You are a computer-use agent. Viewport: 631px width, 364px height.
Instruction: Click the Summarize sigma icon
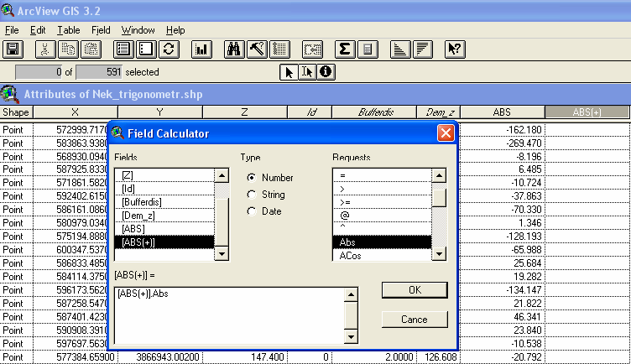[x=345, y=49]
